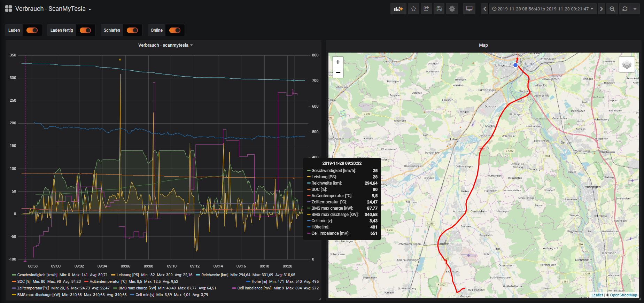Viewport: 644px width, 303px height.
Task: Click the Cell imbalance legend color swatch
Action: pyautogui.click(x=234, y=288)
